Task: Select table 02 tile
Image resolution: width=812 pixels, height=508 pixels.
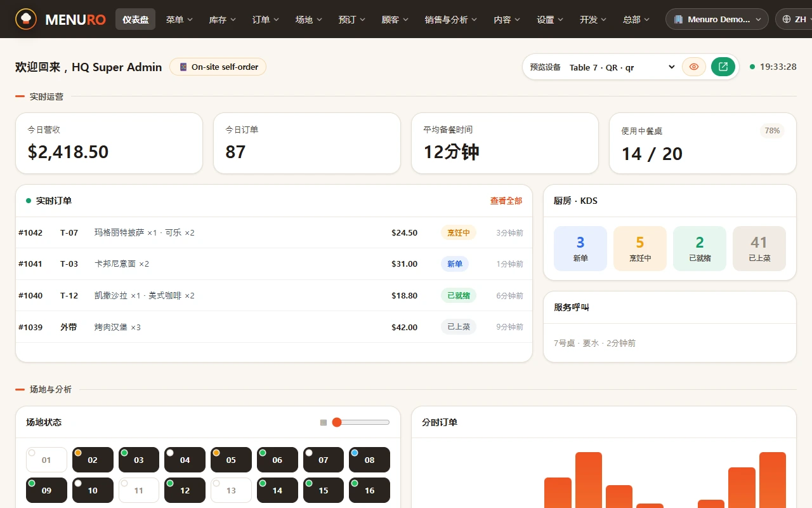Action: pos(93,460)
